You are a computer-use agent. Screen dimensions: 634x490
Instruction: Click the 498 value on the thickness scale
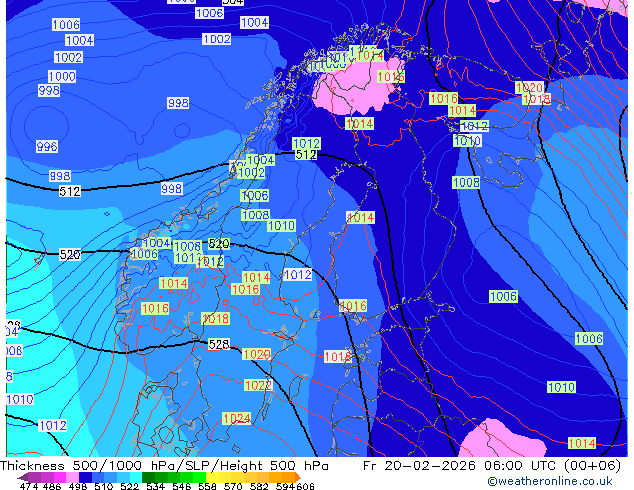78,486
